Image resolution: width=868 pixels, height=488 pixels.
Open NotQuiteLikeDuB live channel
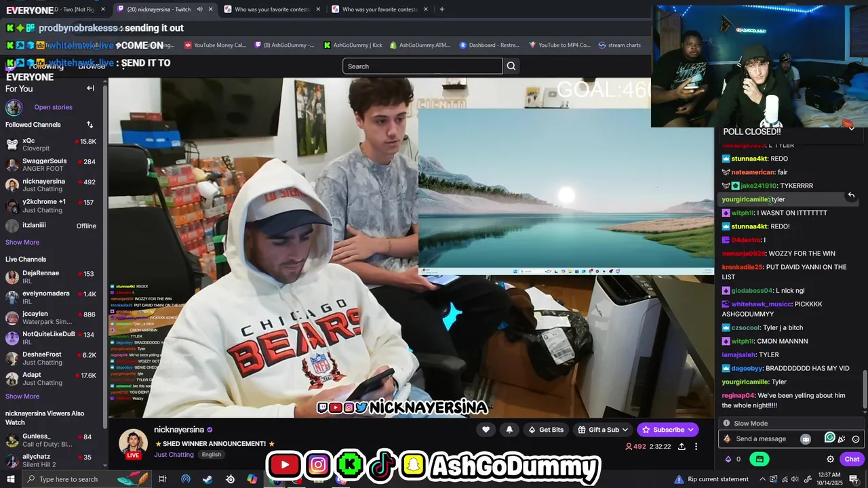51,338
